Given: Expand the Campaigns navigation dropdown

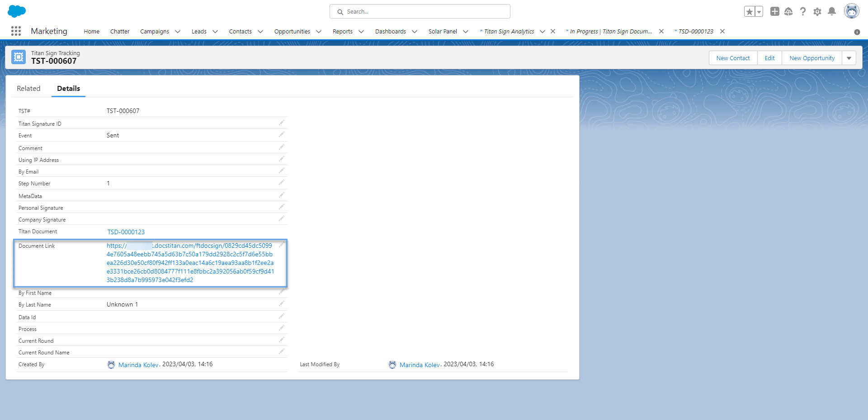Looking at the screenshot, I should (x=178, y=32).
